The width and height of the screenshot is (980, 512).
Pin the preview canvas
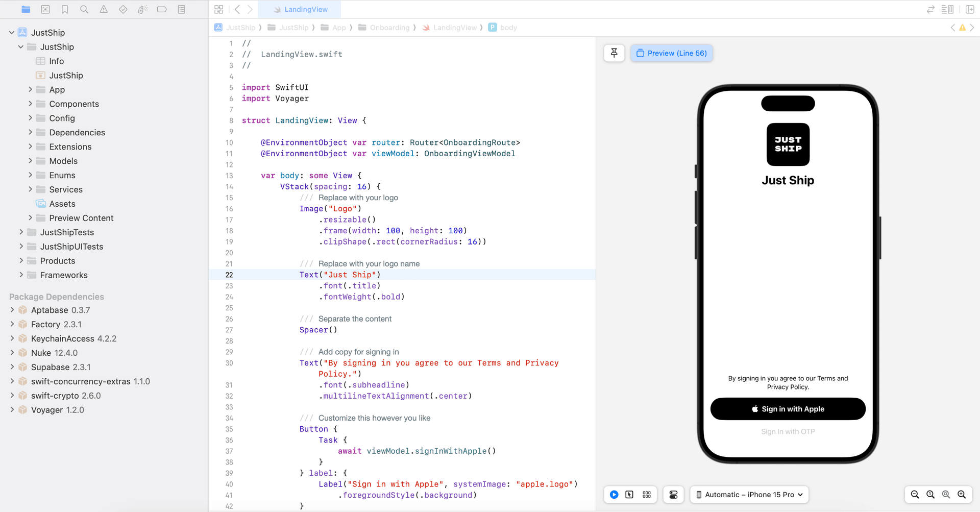614,53
